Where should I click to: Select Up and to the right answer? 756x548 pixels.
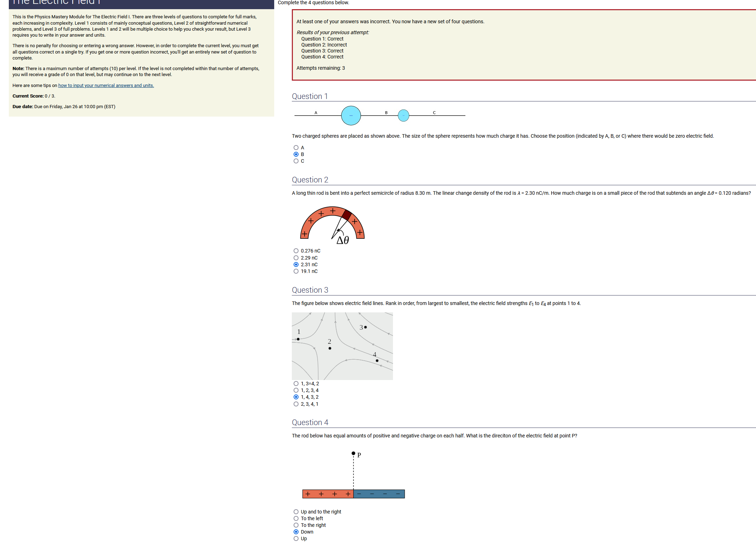(296, 512)
